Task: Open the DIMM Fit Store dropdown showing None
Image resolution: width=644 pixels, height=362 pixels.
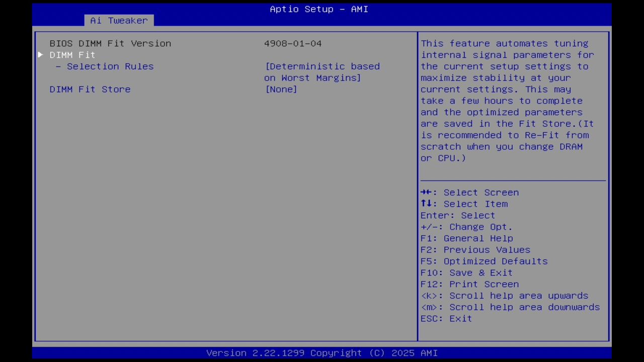Action: (x=281, y=89)
